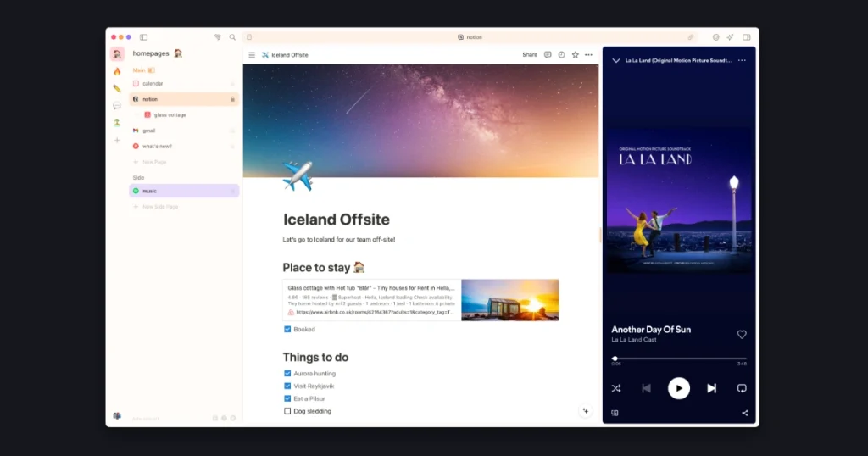
Task: Toggle repeat in Spotify player
Action: [742, 388]
